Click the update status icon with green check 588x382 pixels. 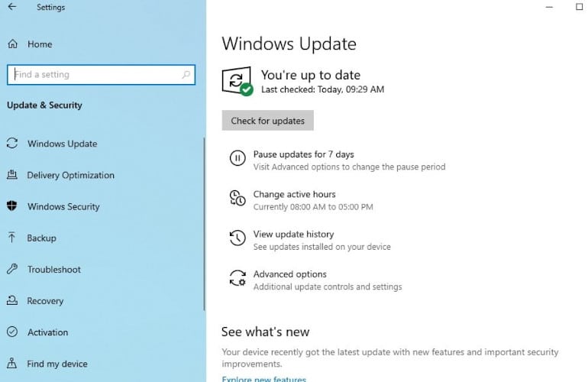(x=237, y=81)
